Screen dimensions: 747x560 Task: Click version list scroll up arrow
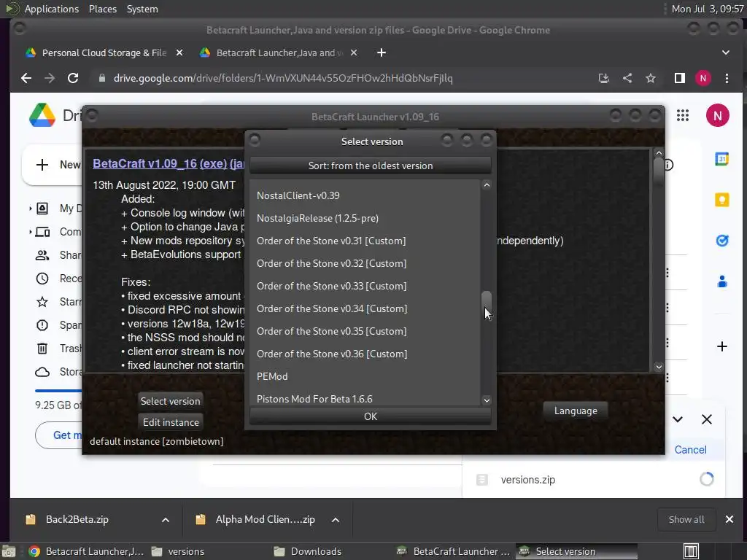[487, 184]
